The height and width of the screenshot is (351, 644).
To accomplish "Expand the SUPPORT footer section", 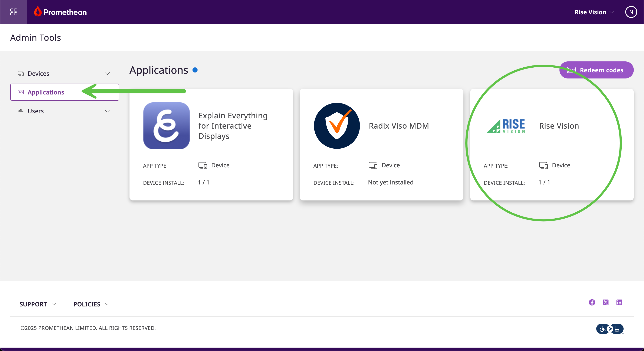I will 38,304.
